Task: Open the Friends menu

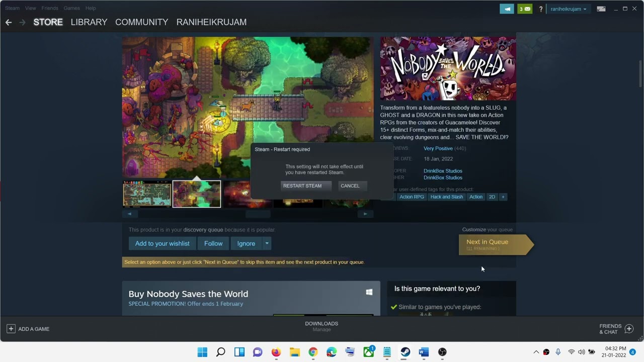Action: (x=50, y=8)
